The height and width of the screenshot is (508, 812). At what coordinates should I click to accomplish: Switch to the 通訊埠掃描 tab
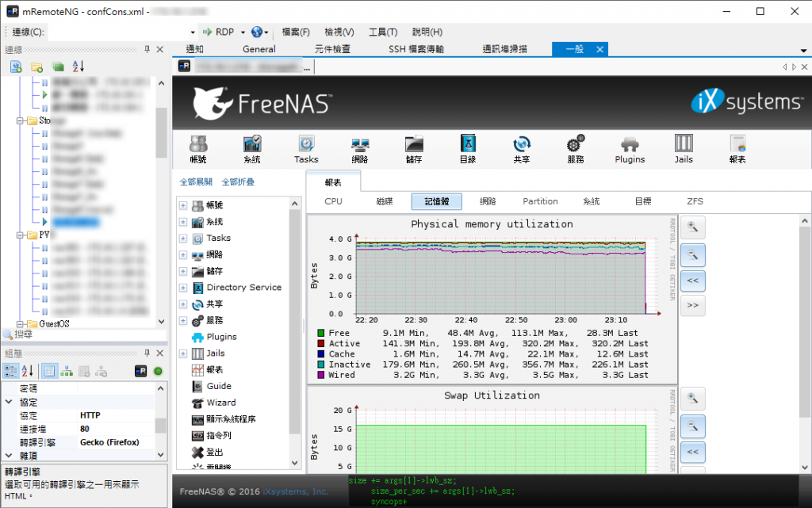505,49
